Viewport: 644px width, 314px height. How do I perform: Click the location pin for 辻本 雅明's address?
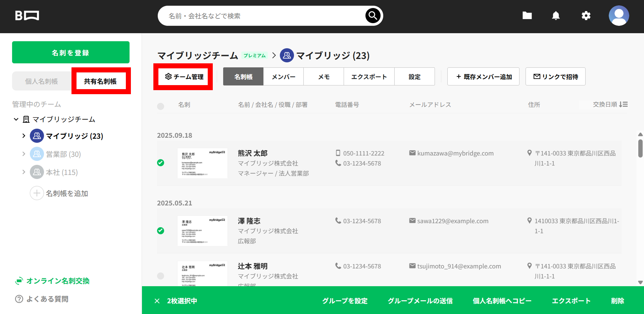click(x=530, y=266)
